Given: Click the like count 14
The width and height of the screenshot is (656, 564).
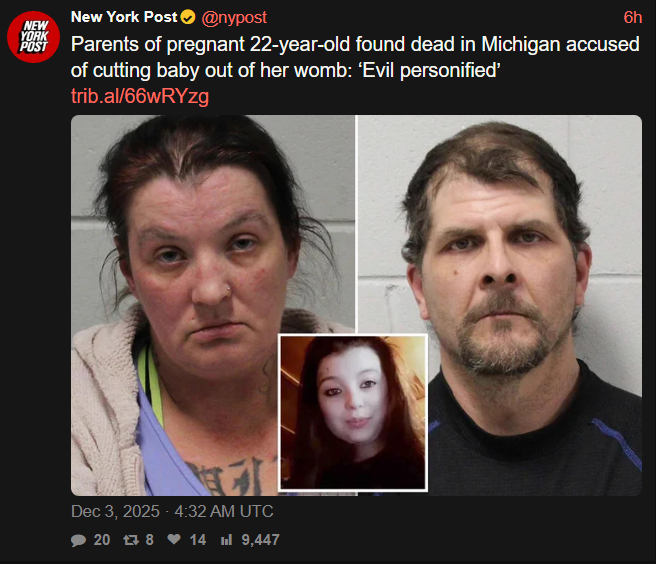Looking at the screenshot, I should coord(197,540).
